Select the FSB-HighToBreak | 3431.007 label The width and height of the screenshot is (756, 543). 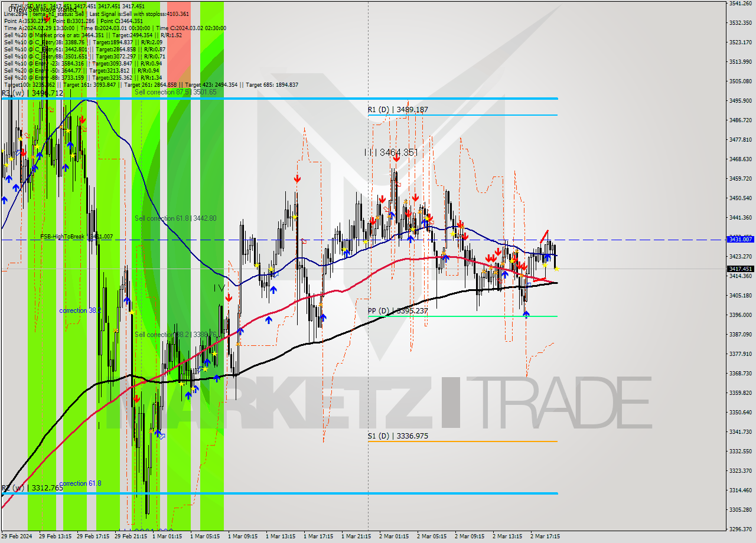click(x=76, y=237)
